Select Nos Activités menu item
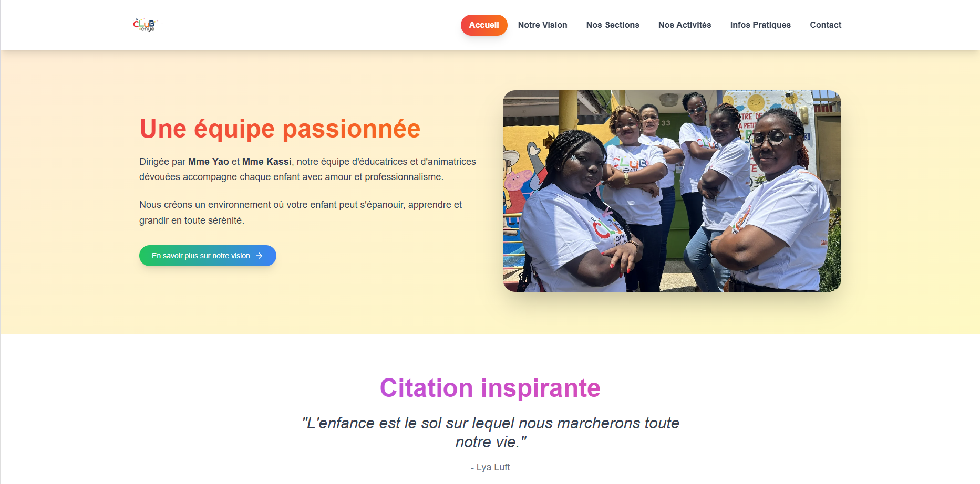 pyautogui.click(x=685, y=25)
